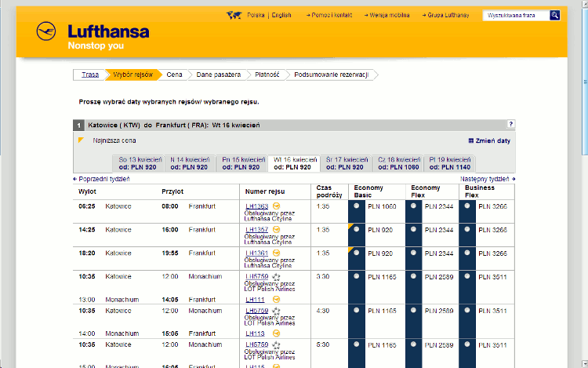The image size is (588, 368).
Task: Click the calendar icon beside Zmień daty
Action: coord(471,140)
